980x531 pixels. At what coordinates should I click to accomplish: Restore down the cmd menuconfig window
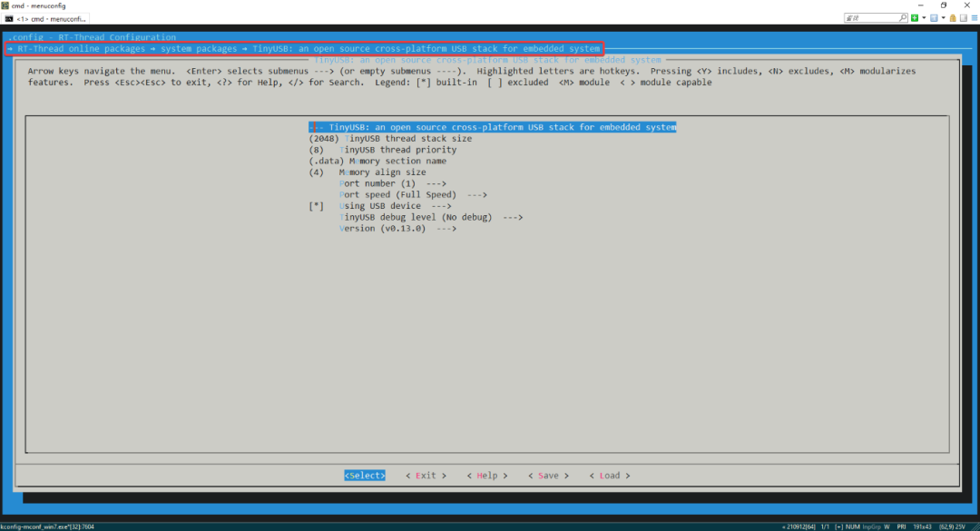coord(944,5)
